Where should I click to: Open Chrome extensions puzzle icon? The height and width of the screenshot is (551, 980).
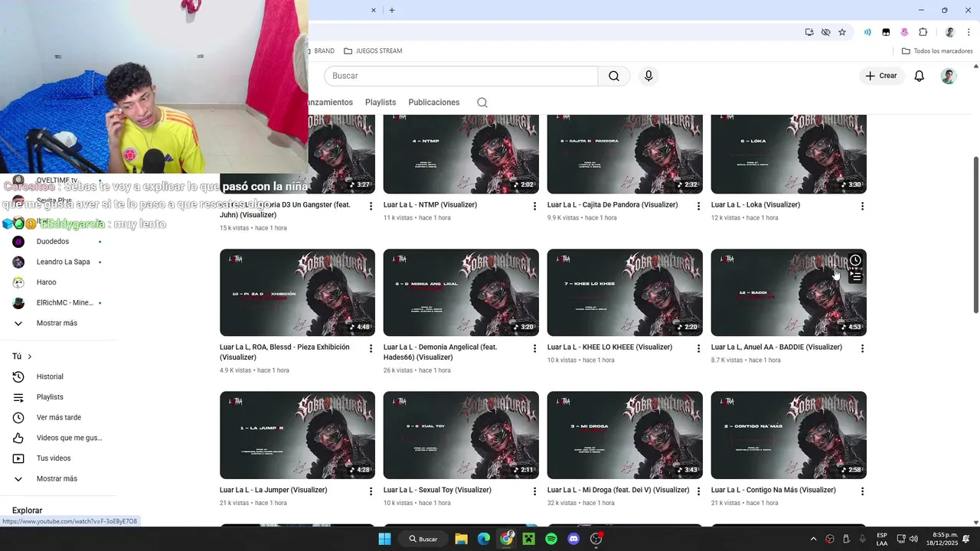923,32
